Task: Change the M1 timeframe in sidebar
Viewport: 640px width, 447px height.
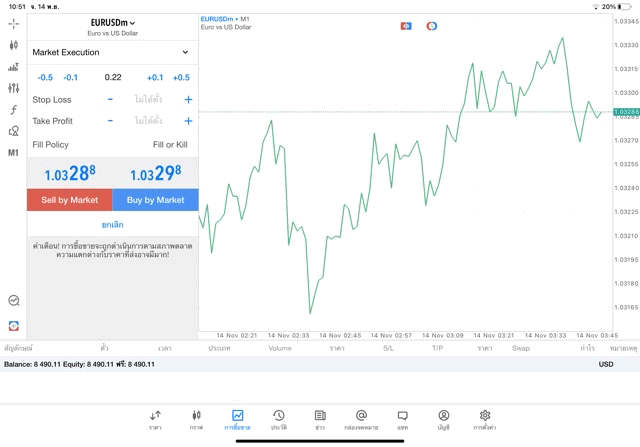Action: coord(13,153)
